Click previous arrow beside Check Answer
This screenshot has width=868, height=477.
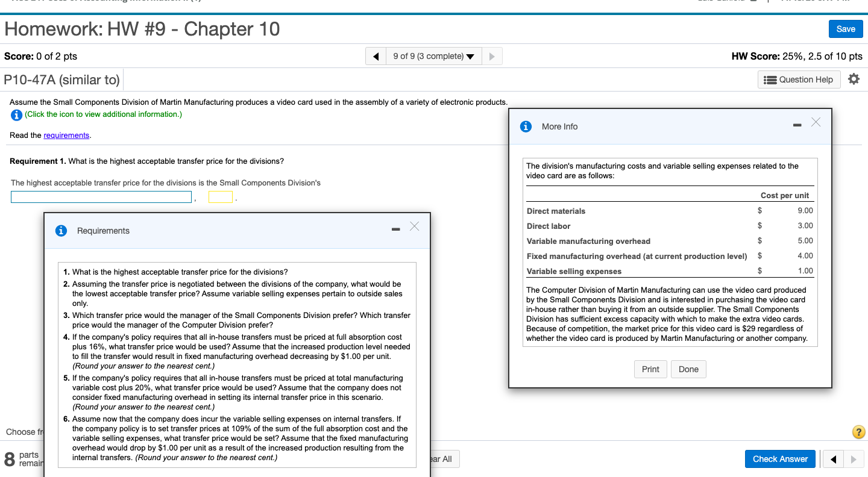(x=834, y=460)
